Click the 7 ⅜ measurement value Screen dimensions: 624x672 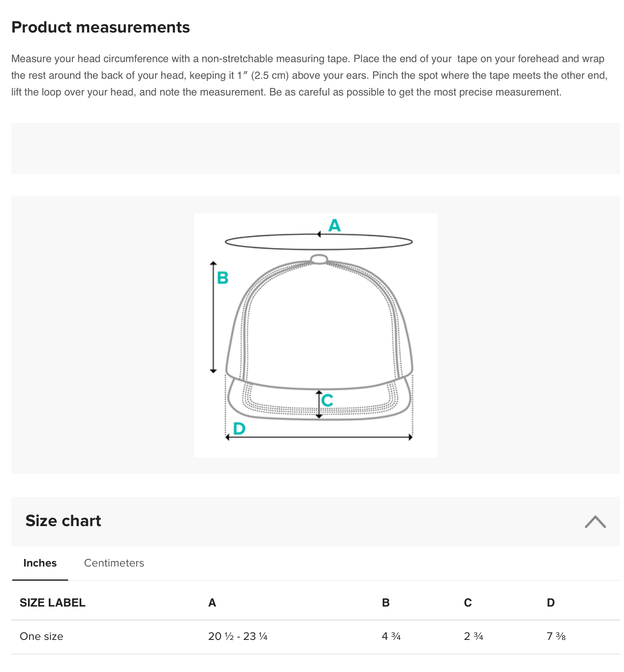[x=556, y=637]
